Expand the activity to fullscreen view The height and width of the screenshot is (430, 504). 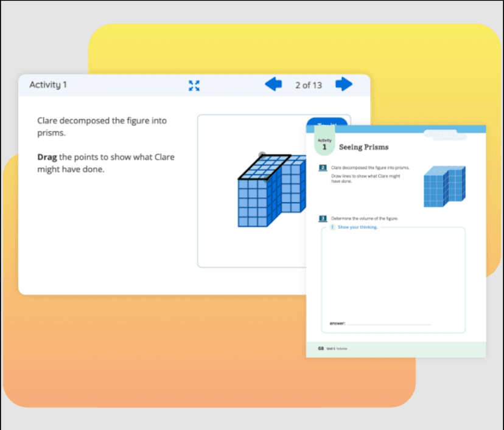point(194,85)
